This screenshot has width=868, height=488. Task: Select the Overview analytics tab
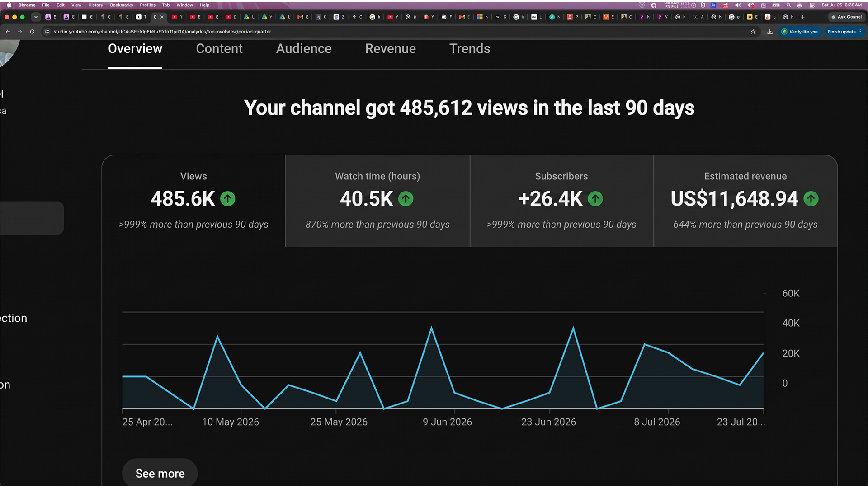click(x=135, y=49)
